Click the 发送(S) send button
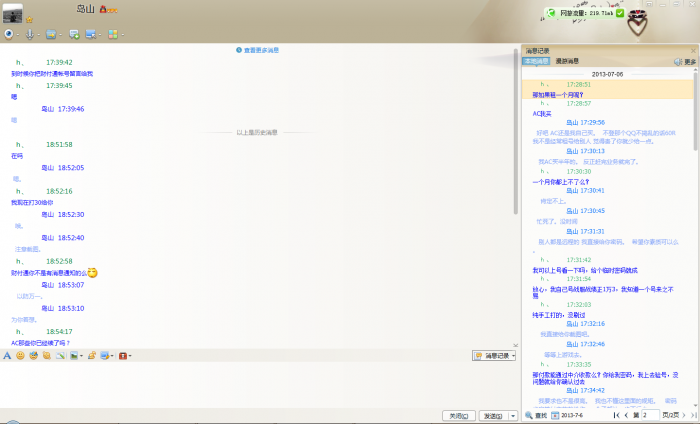This screenshot has height=424, width=700. pos(493,416)
